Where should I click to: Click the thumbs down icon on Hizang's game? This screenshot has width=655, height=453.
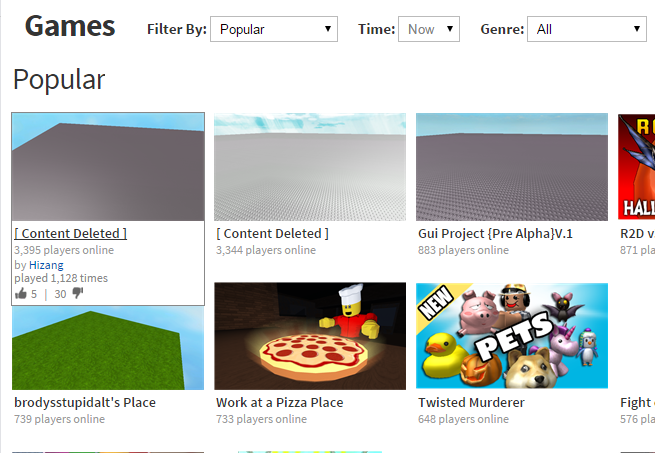point(78,293)
